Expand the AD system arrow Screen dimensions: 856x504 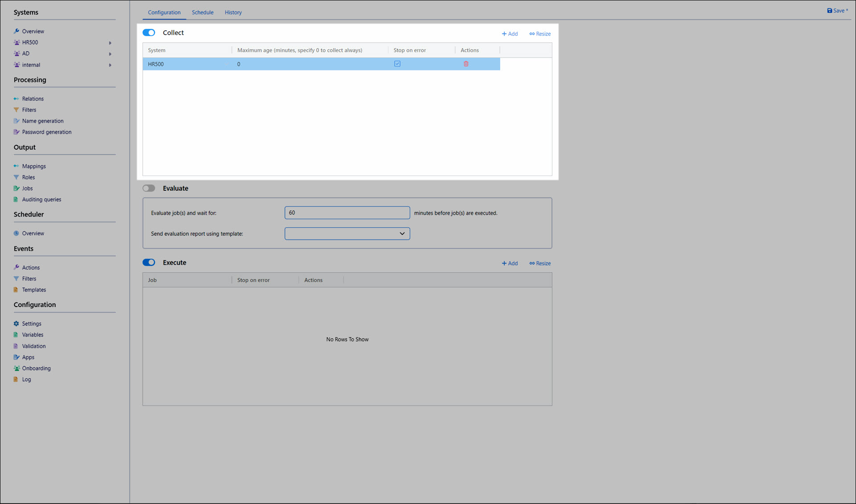point(110,54)
